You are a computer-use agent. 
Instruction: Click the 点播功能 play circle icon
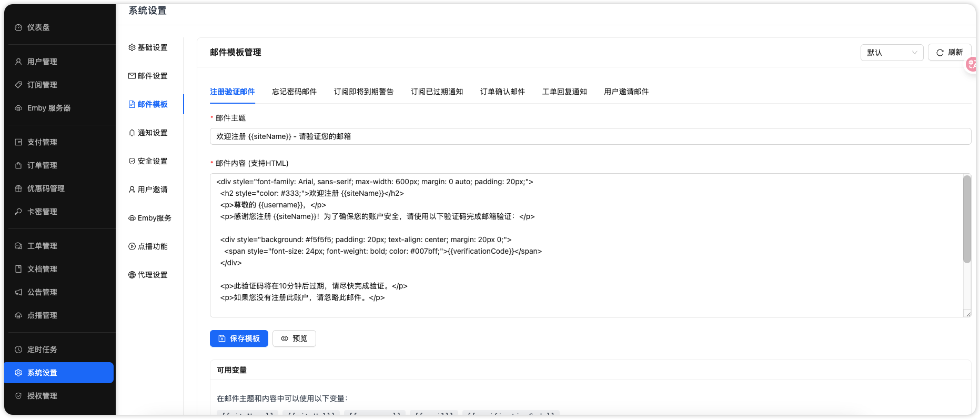pyautogui.click(x=132, y=246)
